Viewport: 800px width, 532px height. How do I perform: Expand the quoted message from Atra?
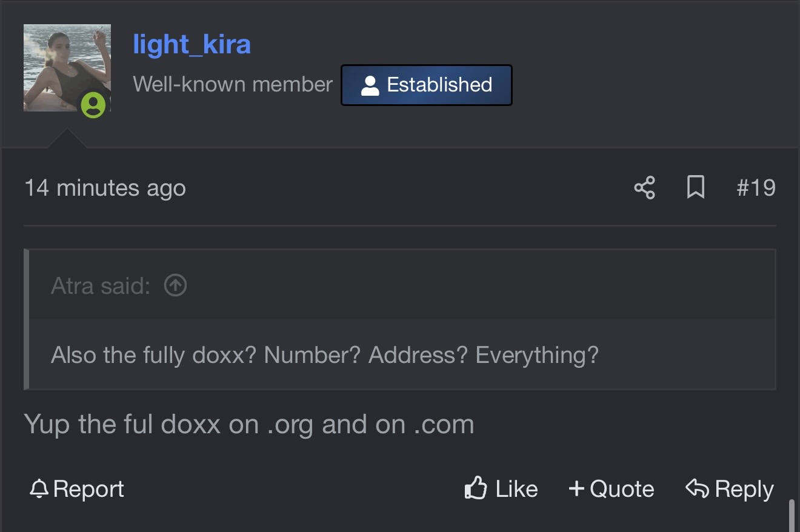click(324, 355)
